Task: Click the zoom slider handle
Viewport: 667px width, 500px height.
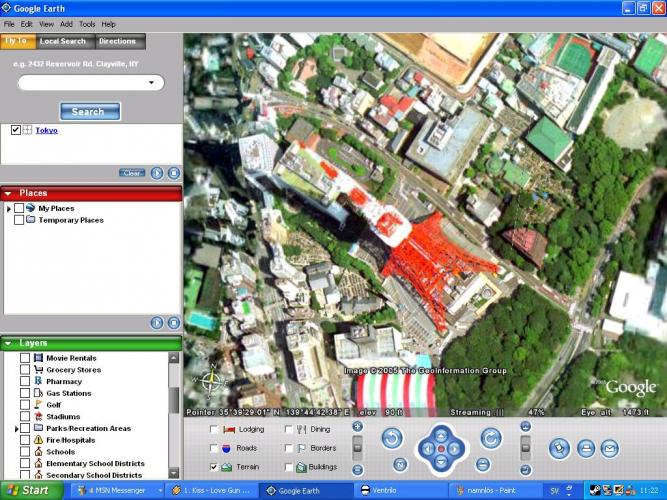Action: 358,446
